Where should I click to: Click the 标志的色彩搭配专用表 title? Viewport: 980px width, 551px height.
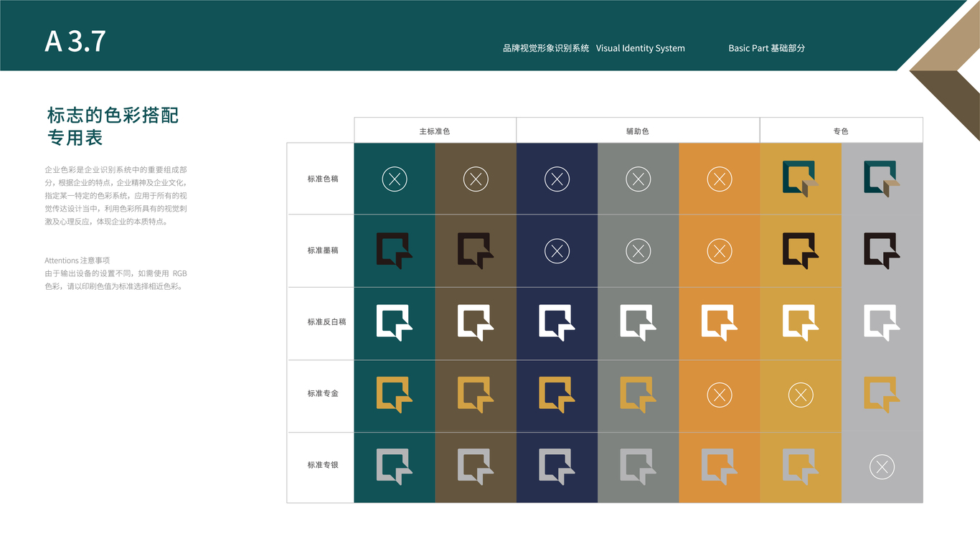point(113,126)
